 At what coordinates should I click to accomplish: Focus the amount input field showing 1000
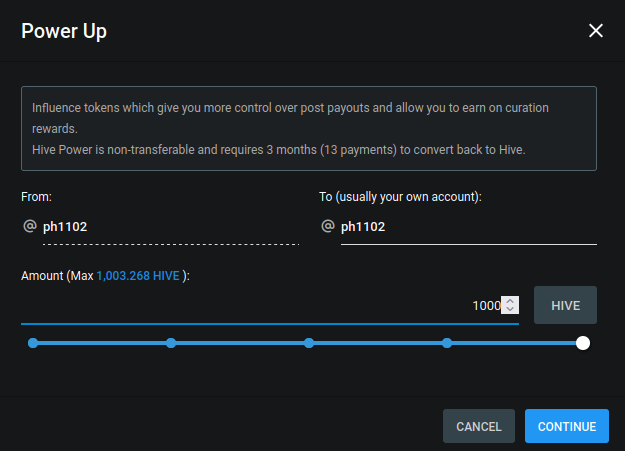[x=270, y=305]
